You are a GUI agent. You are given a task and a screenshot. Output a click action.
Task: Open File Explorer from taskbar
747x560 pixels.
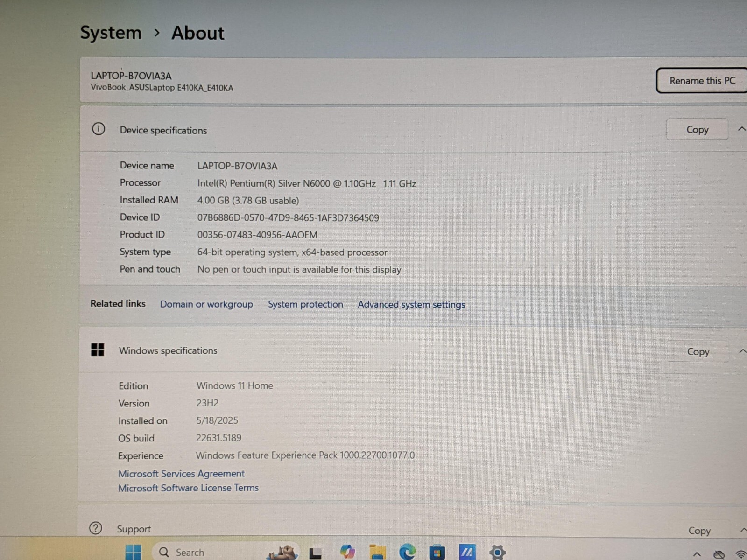pos(377,553)
